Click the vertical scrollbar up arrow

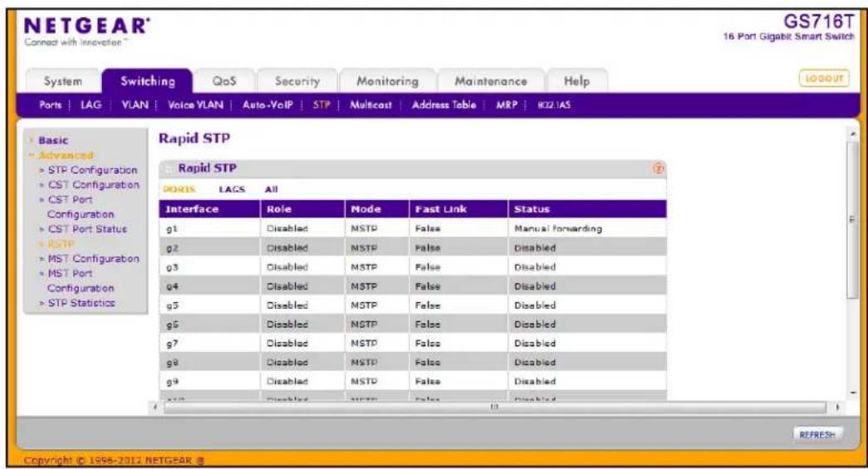tap(852, 134)
